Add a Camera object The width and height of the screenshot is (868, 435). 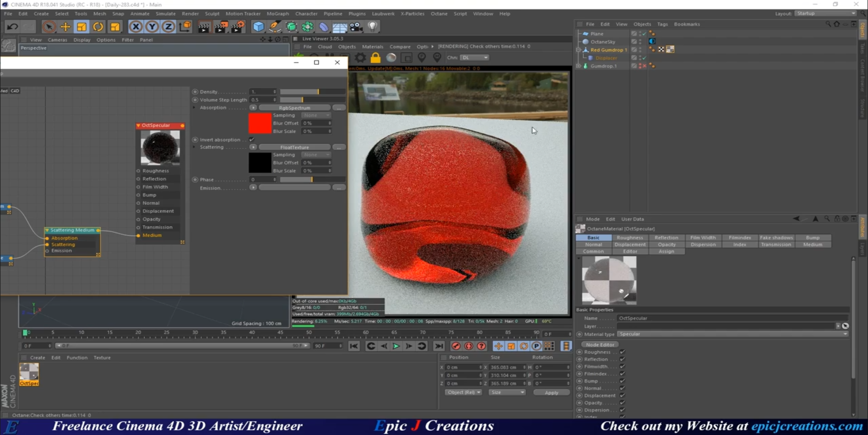pyautogui.click(x=356, y=27)
